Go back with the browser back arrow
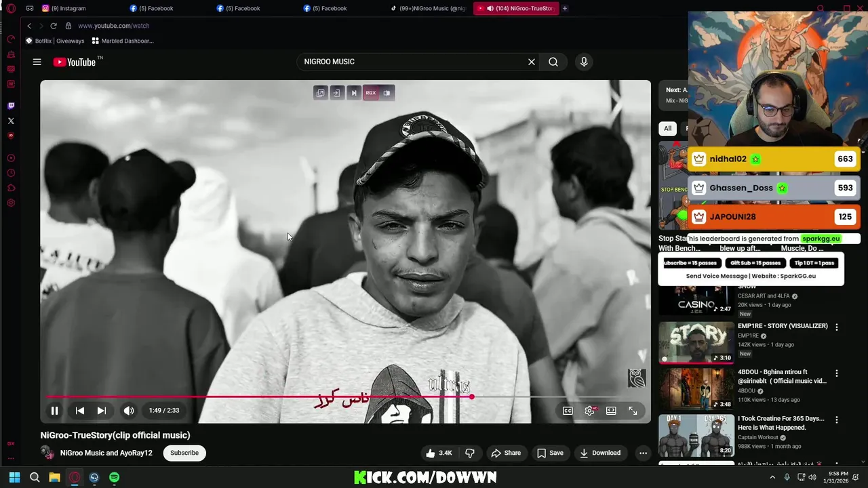868x488 pixels. click(x=29, y=26)
